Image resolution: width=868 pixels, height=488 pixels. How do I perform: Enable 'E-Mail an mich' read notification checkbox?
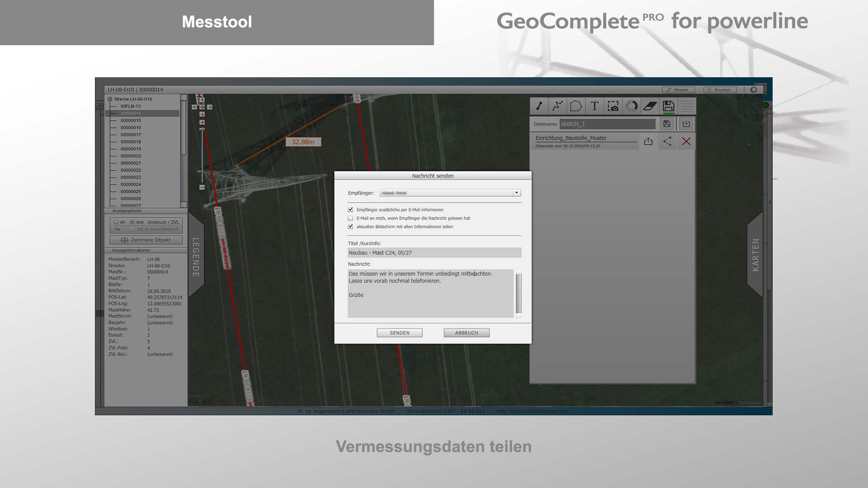pyautogui.click(x=350, y=218)
